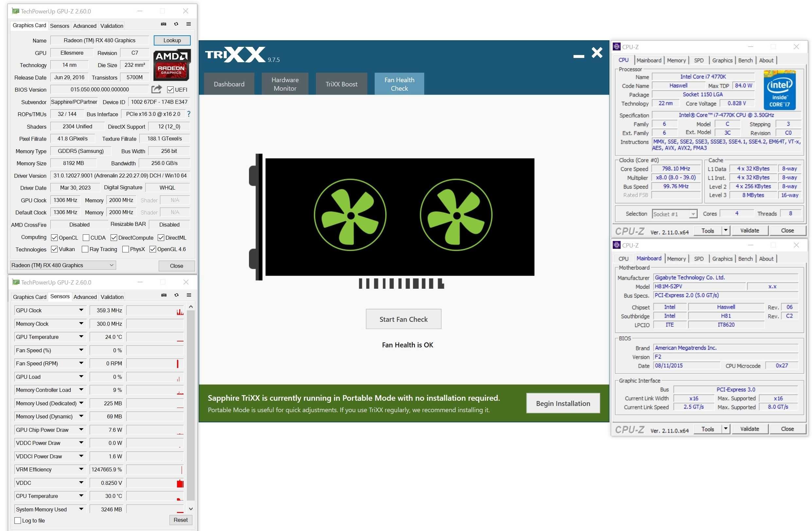Toggle UEFI checkbox
The width and height of the screenshot is (812, 531).
[170, 89]
